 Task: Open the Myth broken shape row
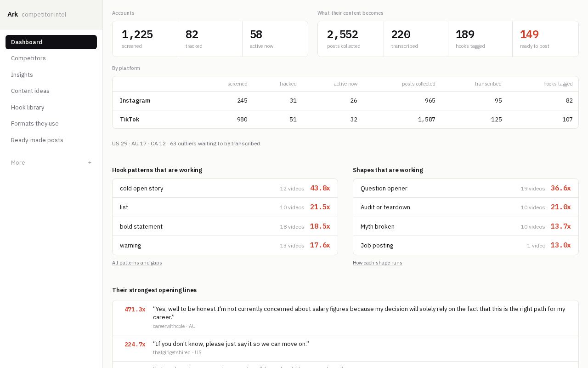466,226
